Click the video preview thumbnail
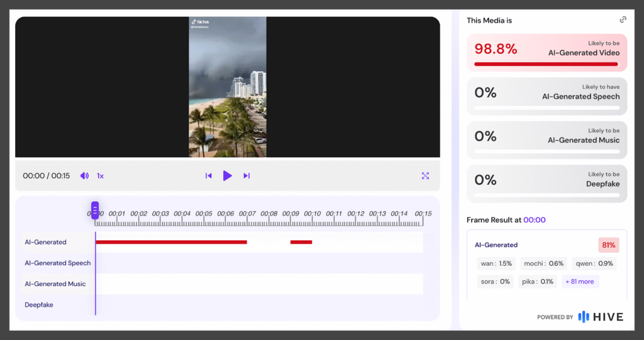Screen dimensions: 644x340 pyautogui.click(x=228, y=87)
